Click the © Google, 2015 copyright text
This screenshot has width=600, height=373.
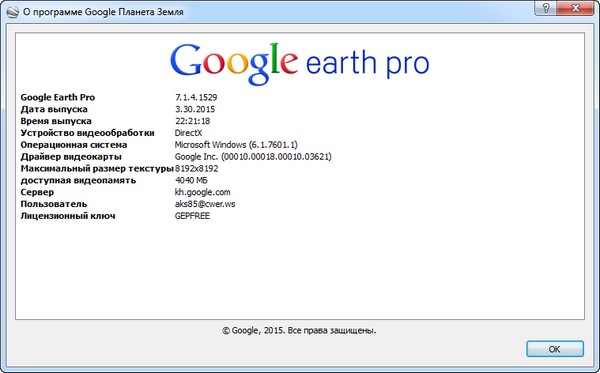(x=299, y=330)
